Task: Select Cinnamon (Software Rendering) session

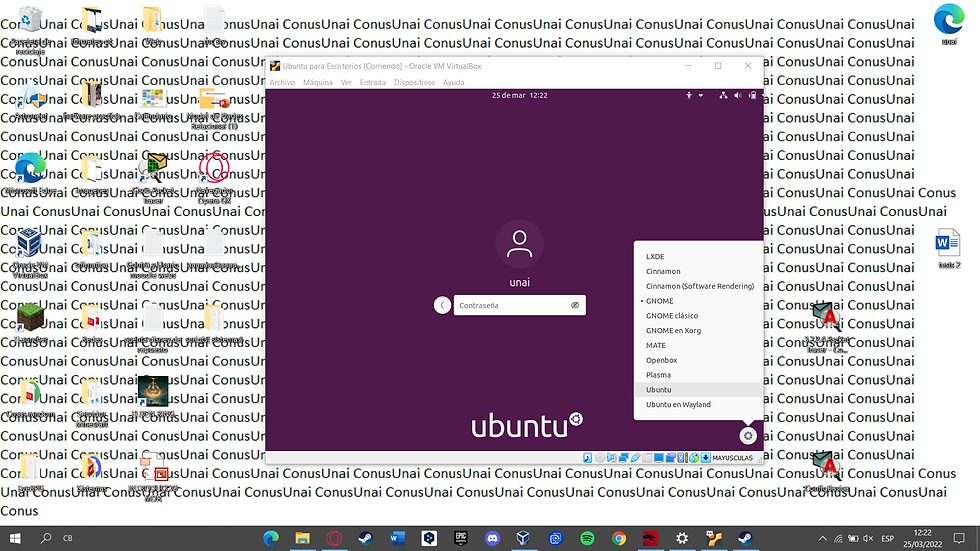Action: tap(698, 286)
